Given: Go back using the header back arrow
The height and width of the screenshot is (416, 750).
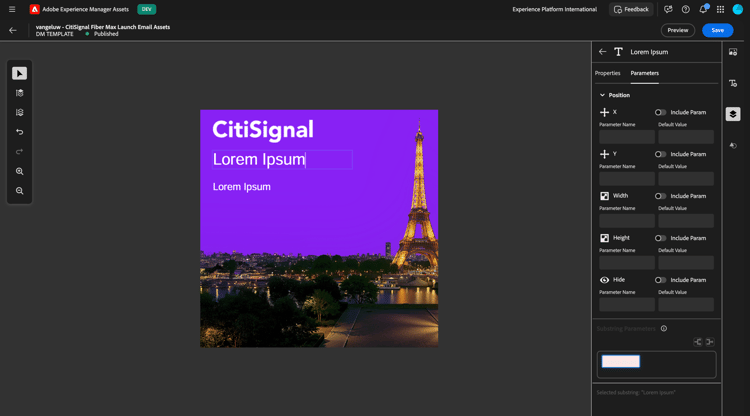Looking at the screenshot, I should (13, 30).
